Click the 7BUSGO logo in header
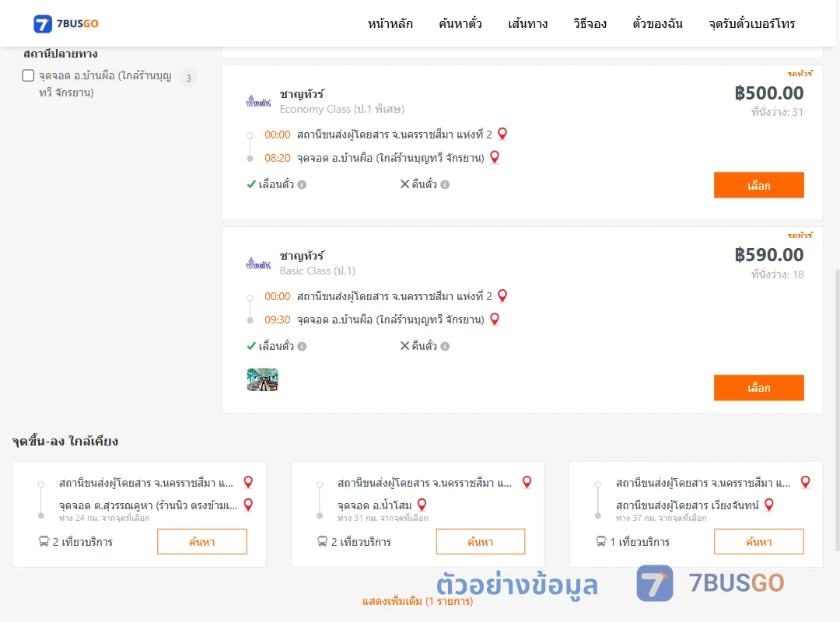The image size is (840, 622). 66,23
